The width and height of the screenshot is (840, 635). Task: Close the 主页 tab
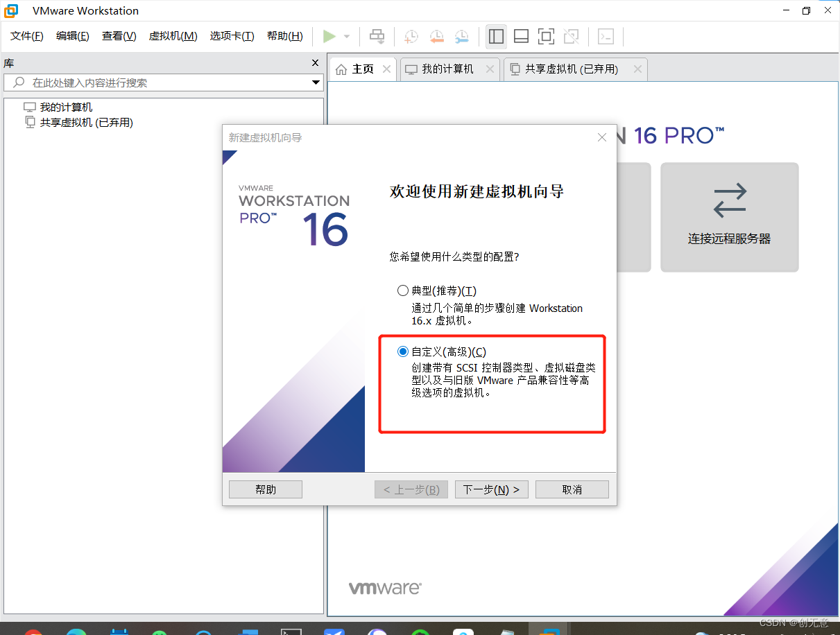pos(387,69)
